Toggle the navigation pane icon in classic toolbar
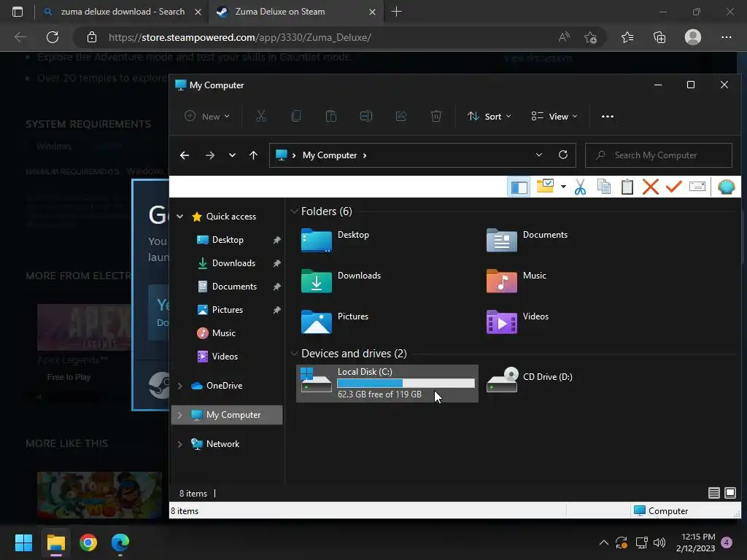This screenshot has height=560, width=747. click(x=519, y=187)
